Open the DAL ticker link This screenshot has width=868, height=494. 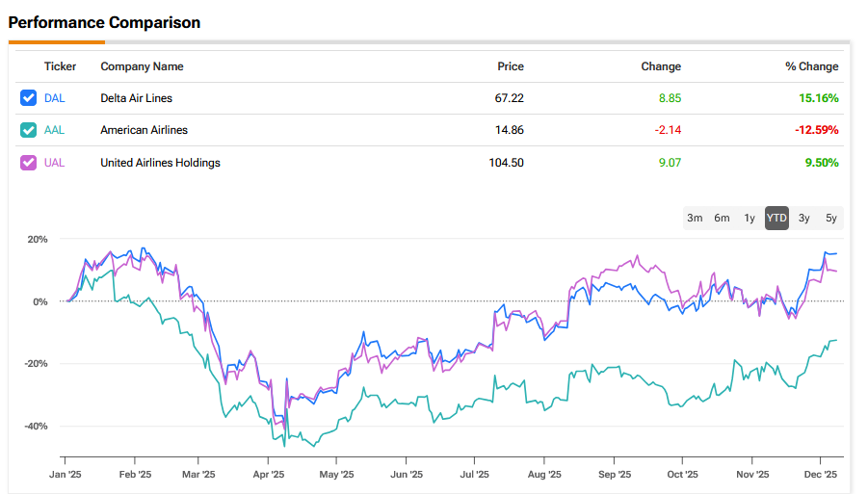(55, 98)
